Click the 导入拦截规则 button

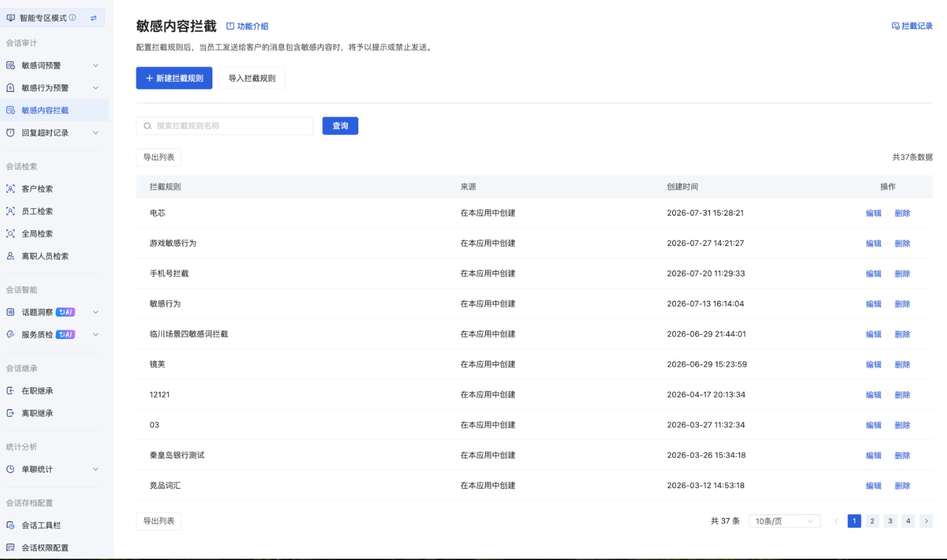(x=252, y=78)
